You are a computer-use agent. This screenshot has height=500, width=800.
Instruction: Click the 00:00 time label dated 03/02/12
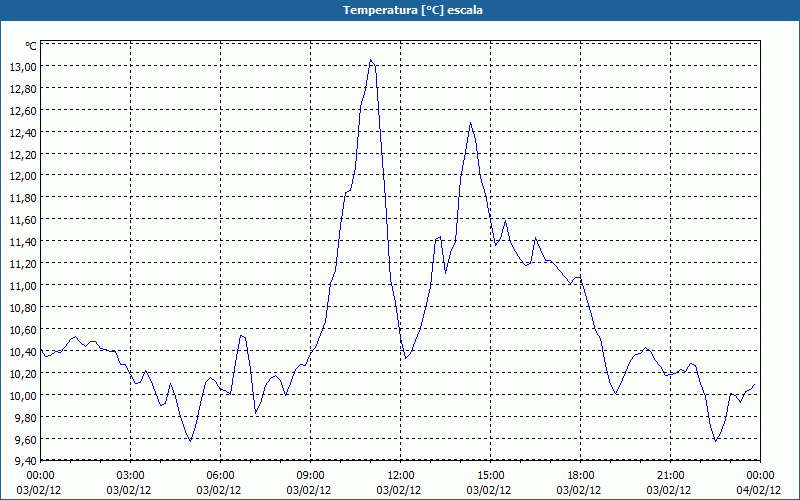[x=40, y=476]
